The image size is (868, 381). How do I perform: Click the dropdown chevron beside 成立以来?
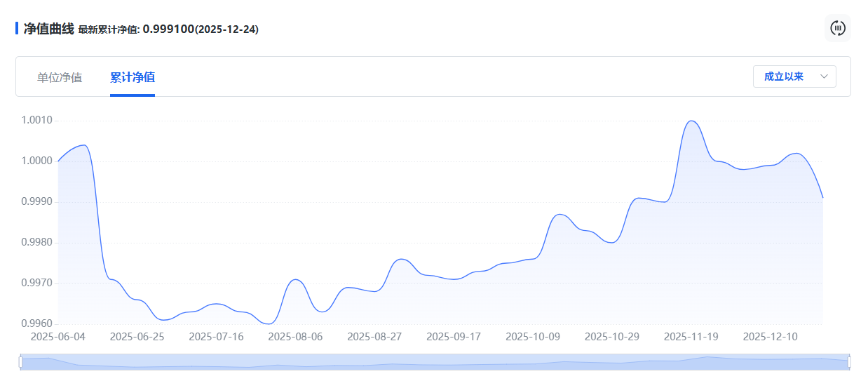click(824, 76)
